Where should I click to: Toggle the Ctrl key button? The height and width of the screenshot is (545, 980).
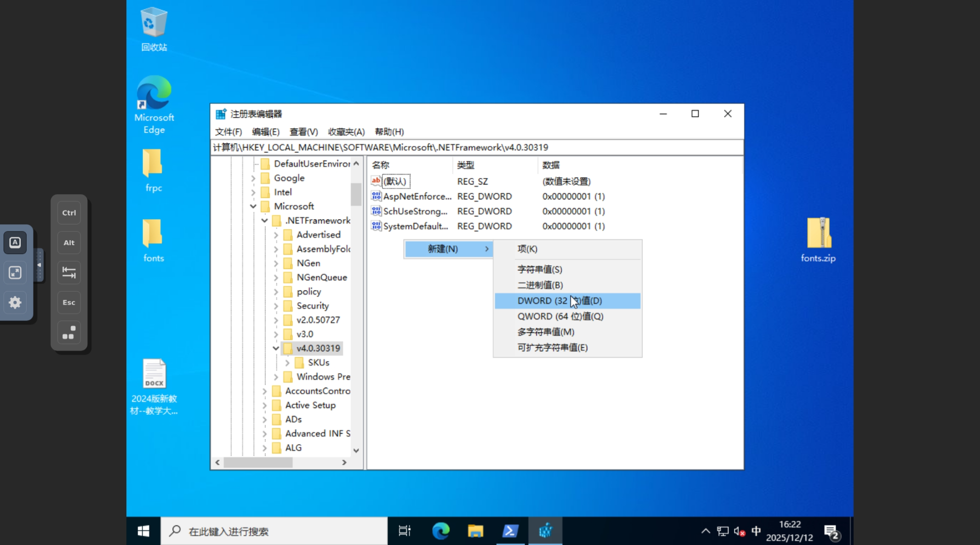[69, 213]
